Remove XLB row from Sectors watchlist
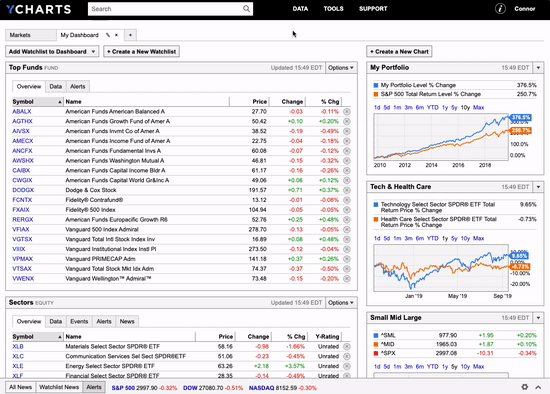550x394 pixels. click(347, 347)
